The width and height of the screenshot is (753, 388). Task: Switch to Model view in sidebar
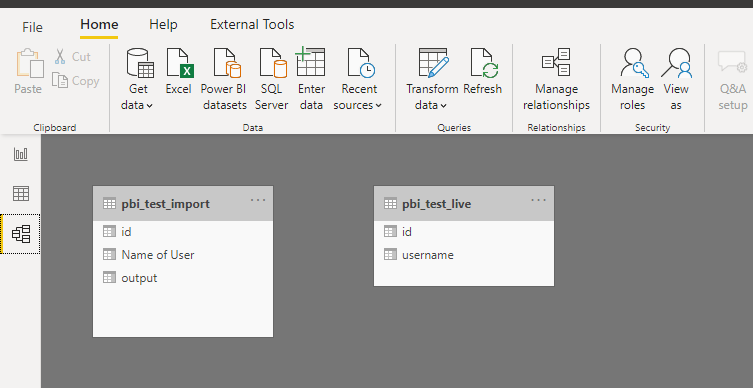point(21,234)
